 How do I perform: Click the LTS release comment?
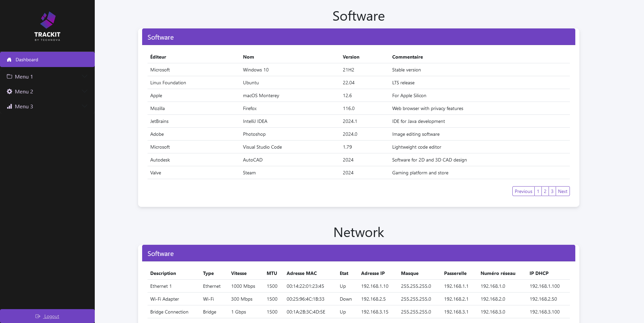(x=403, y=83)
